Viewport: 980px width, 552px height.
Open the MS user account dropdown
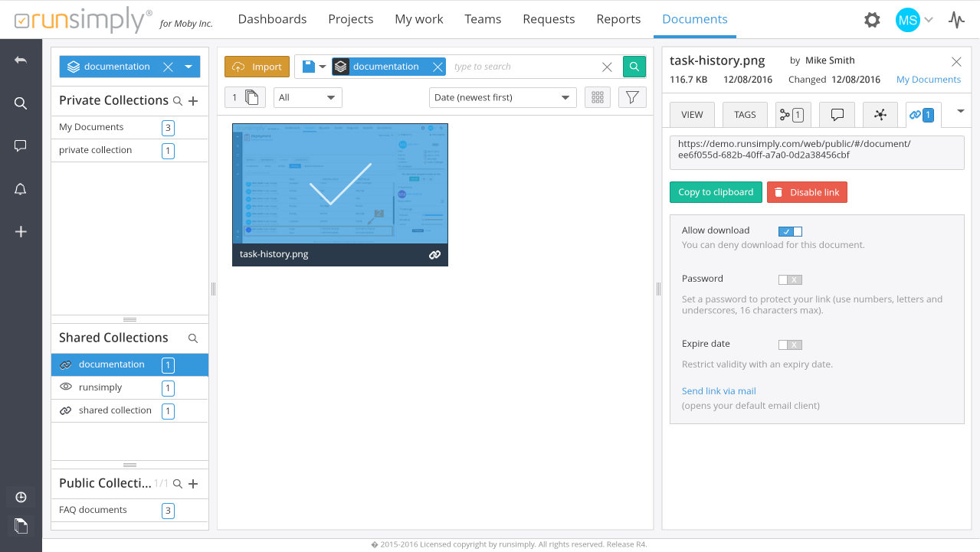(914, 20)
